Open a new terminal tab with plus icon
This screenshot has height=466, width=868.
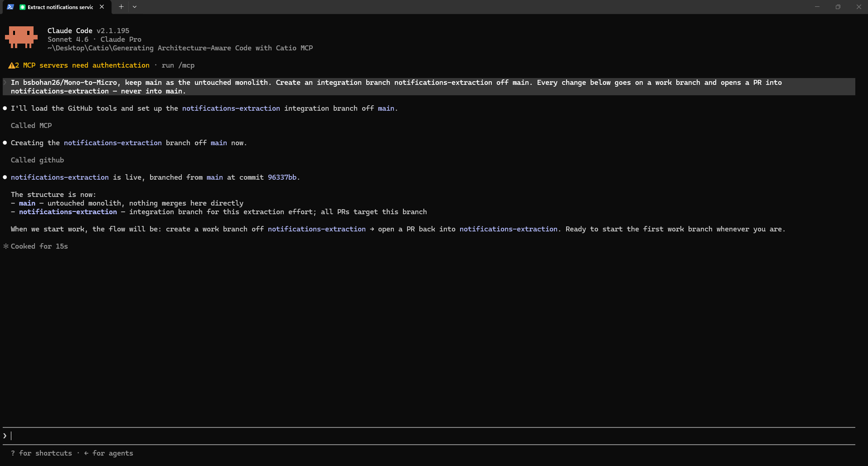(x=121, y=7)
